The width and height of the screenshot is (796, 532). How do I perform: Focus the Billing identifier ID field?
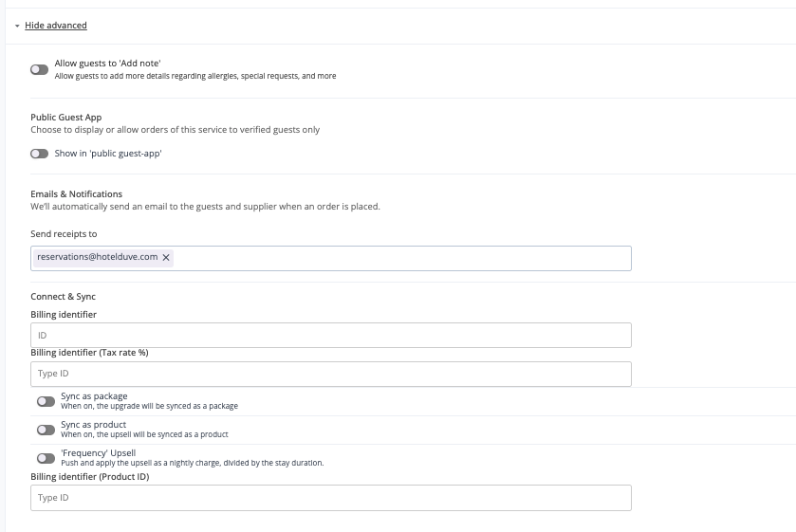[x=331, y=336]
